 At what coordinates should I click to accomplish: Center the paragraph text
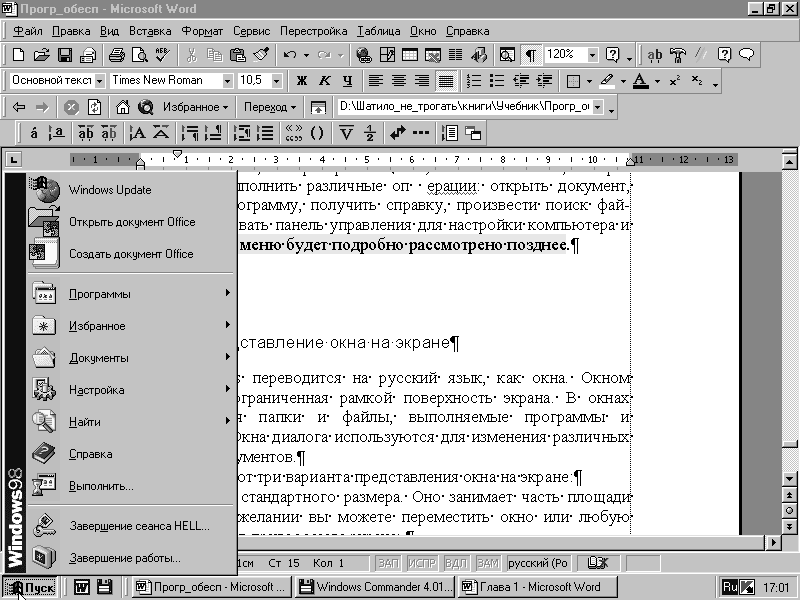click(399, 81)
